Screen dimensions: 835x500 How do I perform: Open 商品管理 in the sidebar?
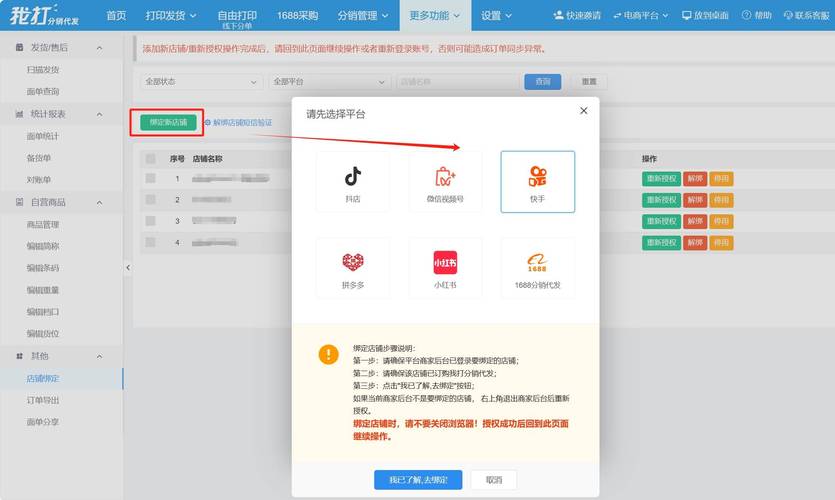tap(43, 225)
